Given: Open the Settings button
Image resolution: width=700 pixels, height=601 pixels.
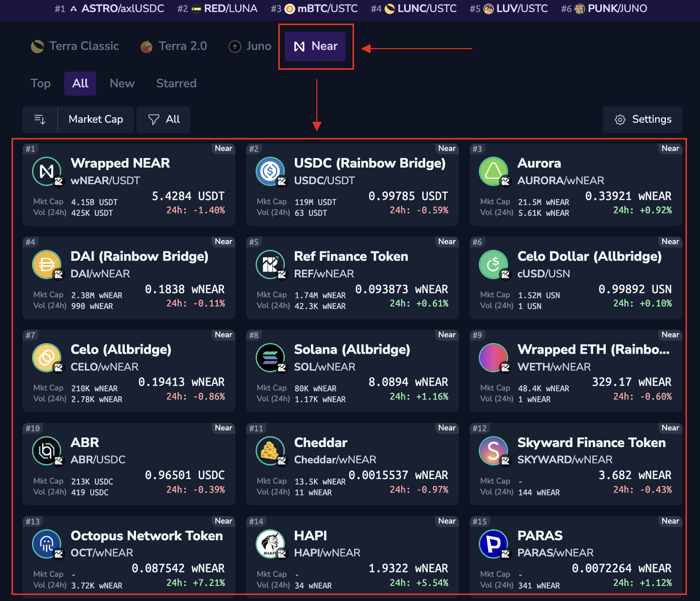Looking at the screenshot, I should coord(643,119).
